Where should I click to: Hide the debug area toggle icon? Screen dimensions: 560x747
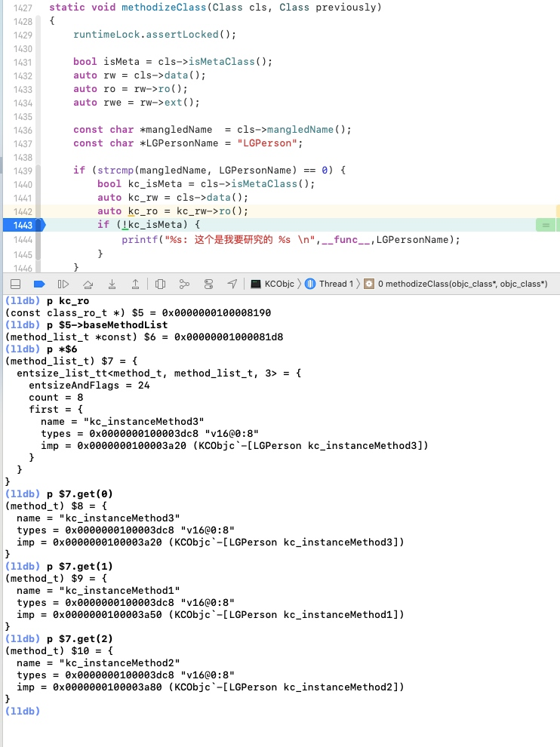(15, 284)
